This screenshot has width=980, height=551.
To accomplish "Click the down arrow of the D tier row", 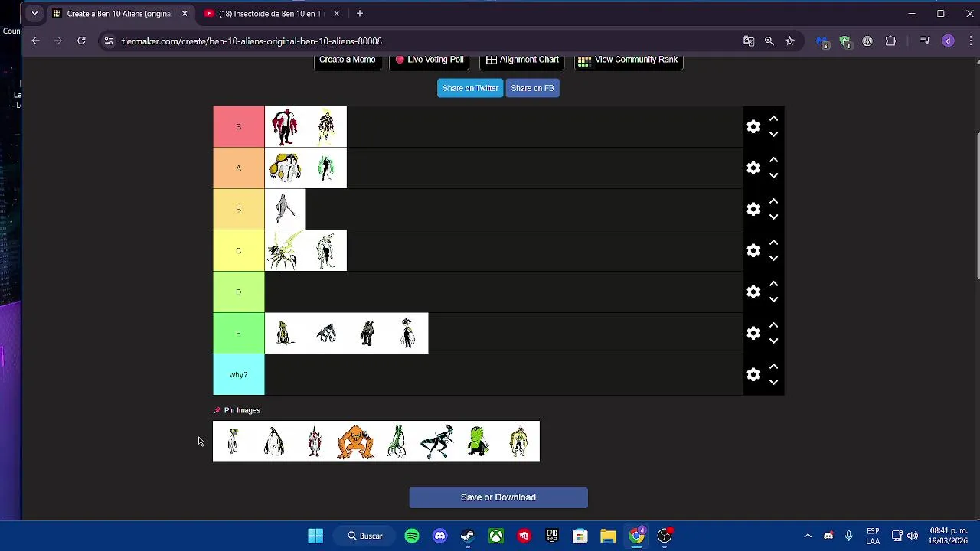I will (773, 300).
